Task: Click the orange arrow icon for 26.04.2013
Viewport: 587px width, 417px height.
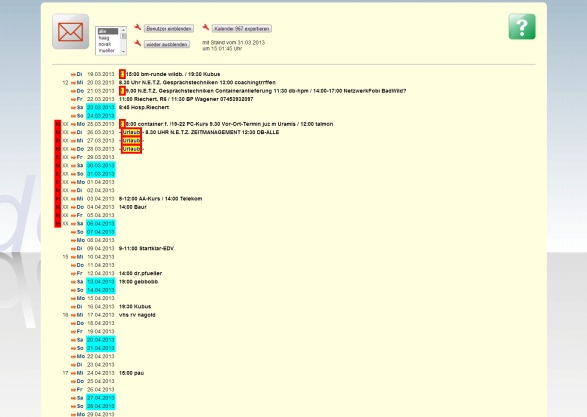Action: [73, 390]
